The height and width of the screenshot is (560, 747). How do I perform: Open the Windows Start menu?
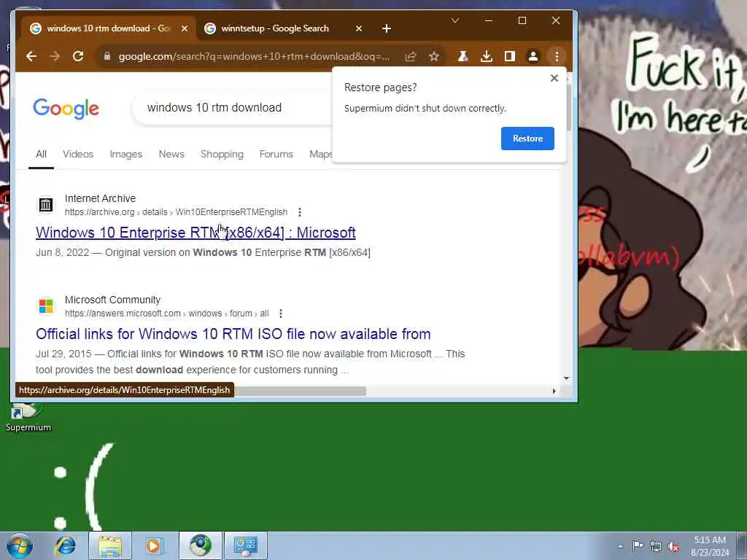(x=20, y=545)
